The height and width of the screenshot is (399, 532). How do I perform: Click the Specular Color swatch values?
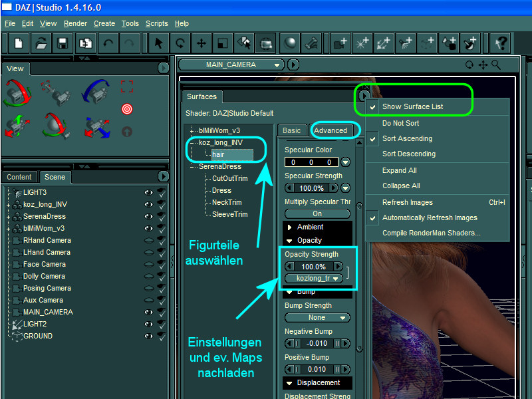pos(311,162)
